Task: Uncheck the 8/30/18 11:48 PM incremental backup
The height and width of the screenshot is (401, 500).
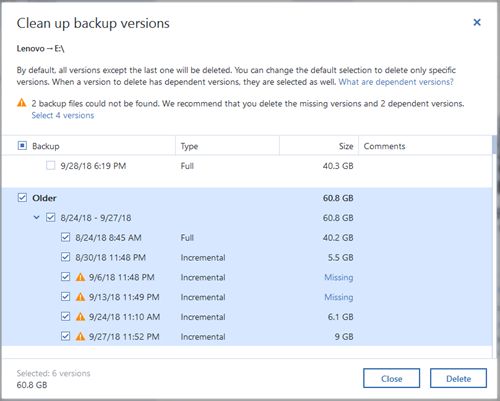Action: click(66, 257)
